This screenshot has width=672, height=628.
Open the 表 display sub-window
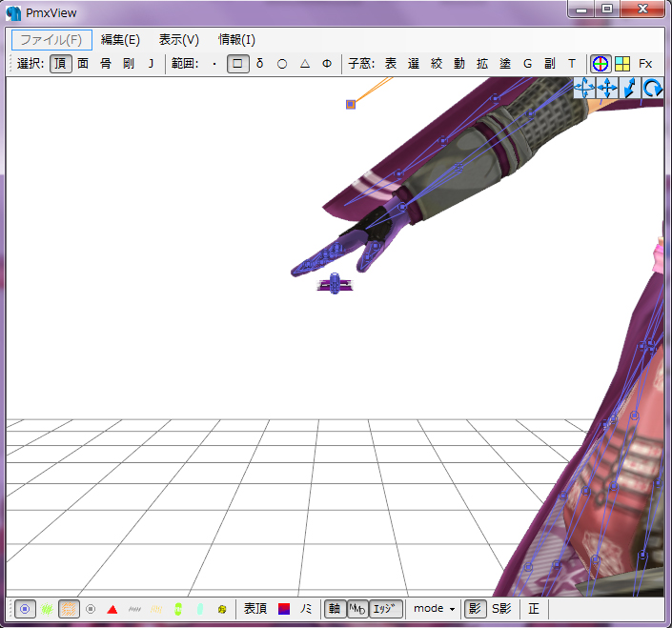pos(391,64)
